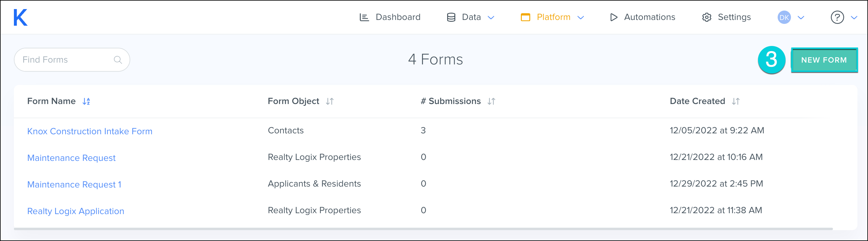Sort by Form Object using arrows icon

click(x=330, y=101)
